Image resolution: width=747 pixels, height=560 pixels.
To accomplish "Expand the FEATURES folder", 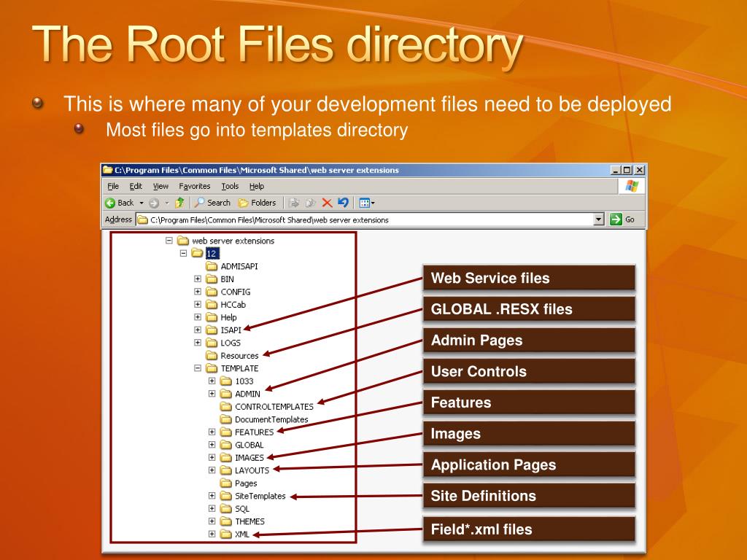I will pyautogui.click(x=212, y=432).
